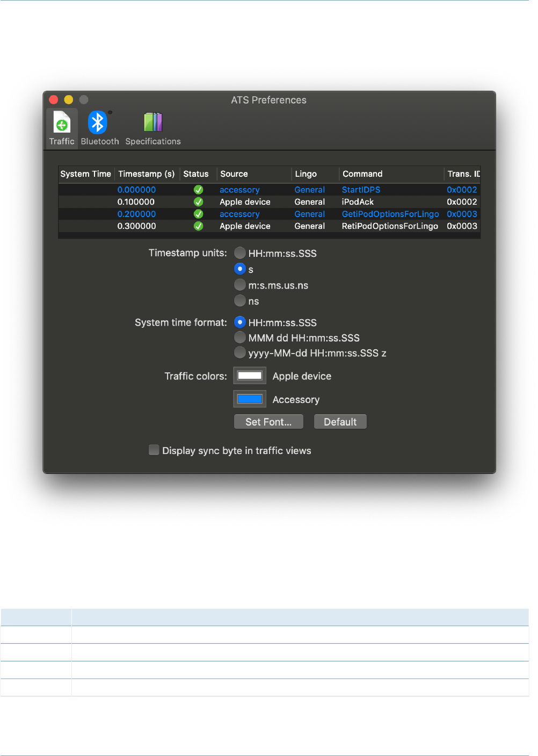Select the 's' timestamp units option
Viewport: 538px width, 756px height.
[240, 269]
